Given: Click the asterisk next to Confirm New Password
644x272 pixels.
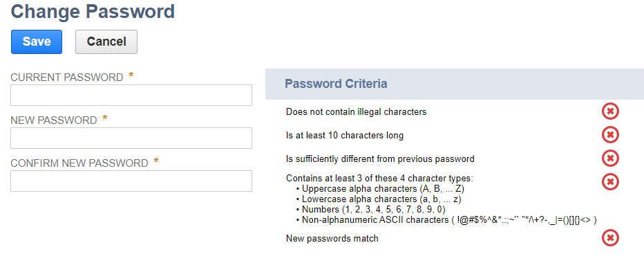Looking at the screenshot, I should coord(156,162).
